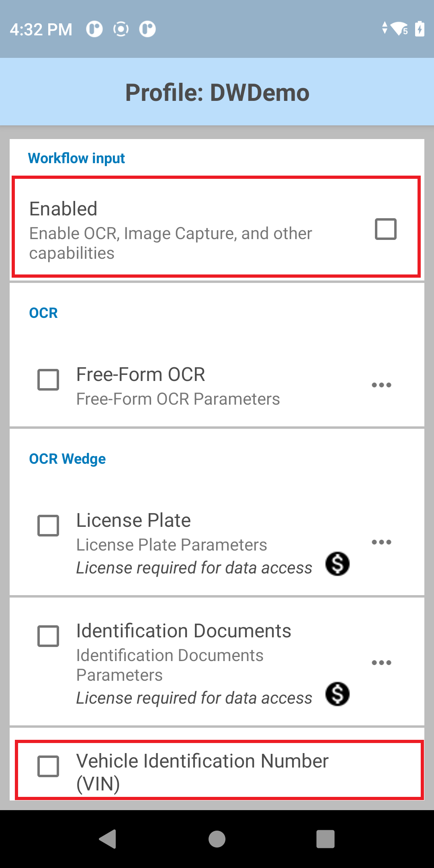Open recent apps with the square button

coord(325,839)
